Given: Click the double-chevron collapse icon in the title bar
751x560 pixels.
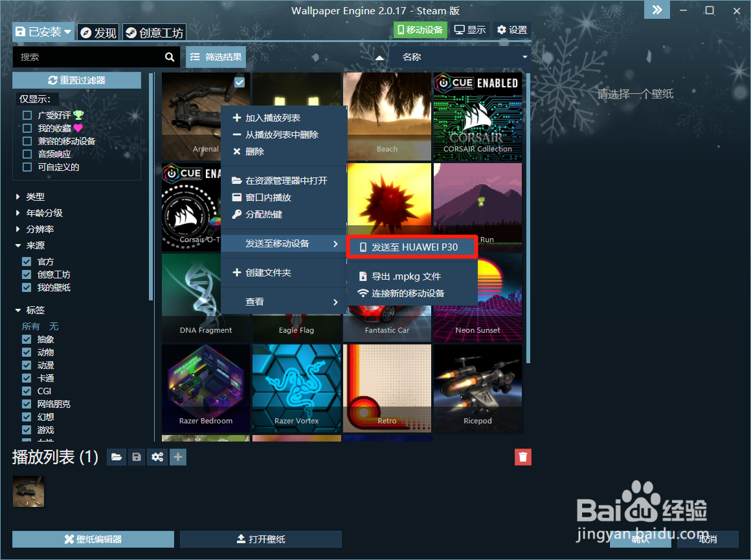Looking at the screenshot, I should click(x=657, y=10).
